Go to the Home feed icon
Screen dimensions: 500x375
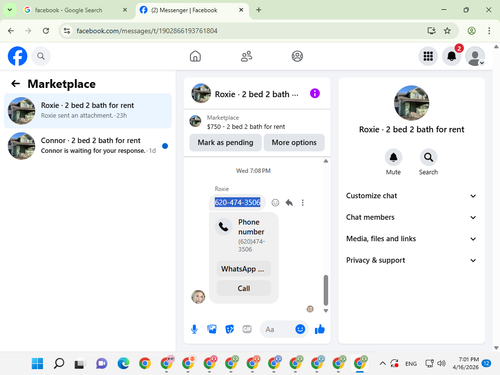point(195,56)
